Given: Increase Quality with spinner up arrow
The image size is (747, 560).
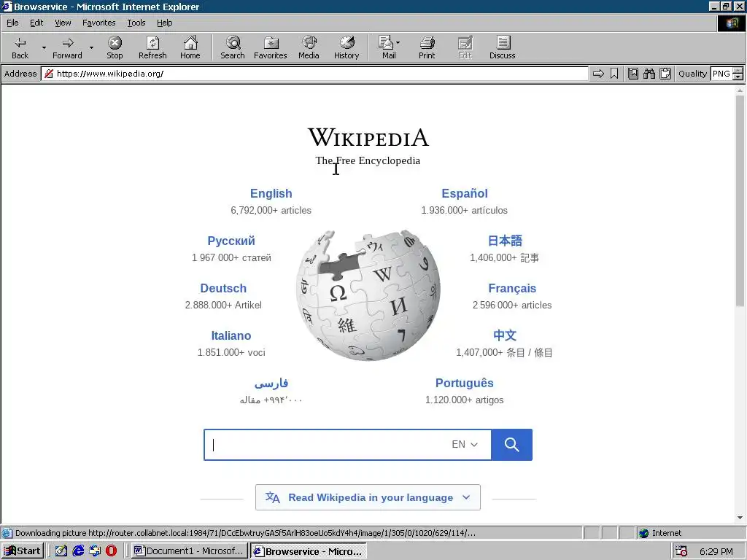Looking at the screenshot, I should tap(738, 71).
